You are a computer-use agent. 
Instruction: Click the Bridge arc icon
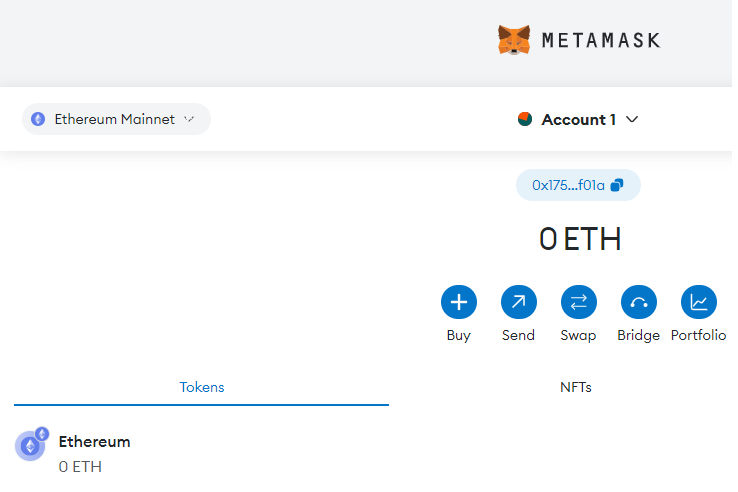639,302
